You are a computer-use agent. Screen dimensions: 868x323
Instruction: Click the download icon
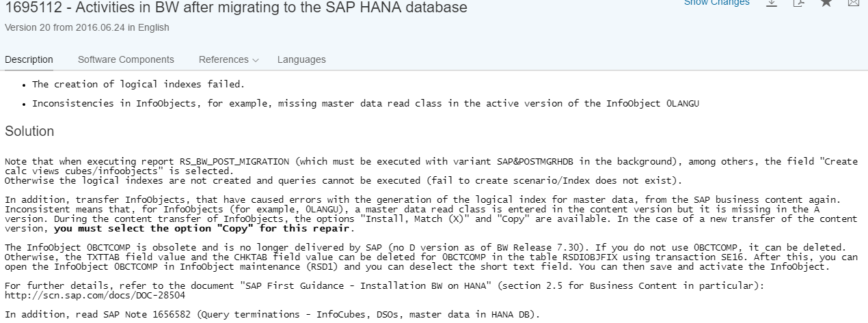coord(772,3)
